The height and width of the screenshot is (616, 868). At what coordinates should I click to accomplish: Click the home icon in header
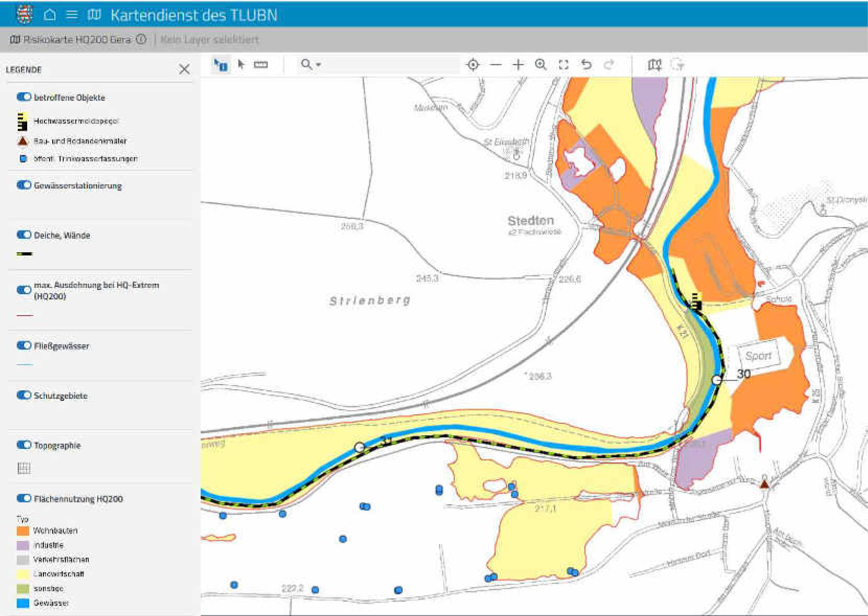pyautogui.click(x=50, y=15)
